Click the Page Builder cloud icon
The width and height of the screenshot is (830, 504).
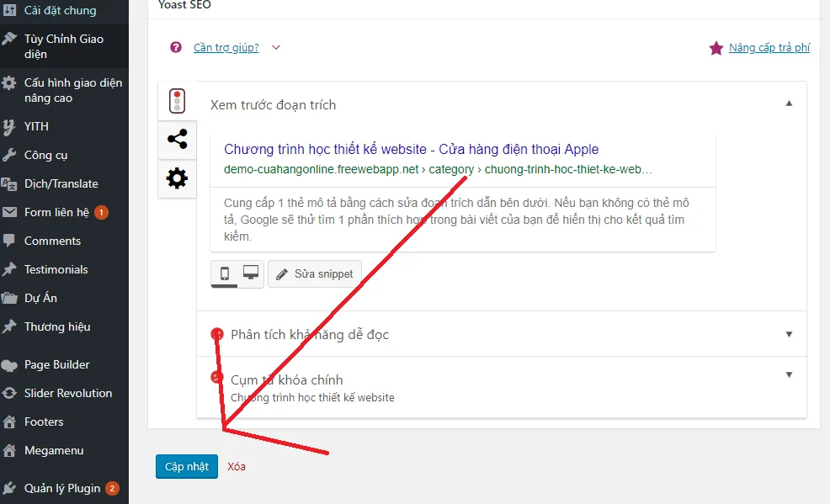click(x=9, y=365)
